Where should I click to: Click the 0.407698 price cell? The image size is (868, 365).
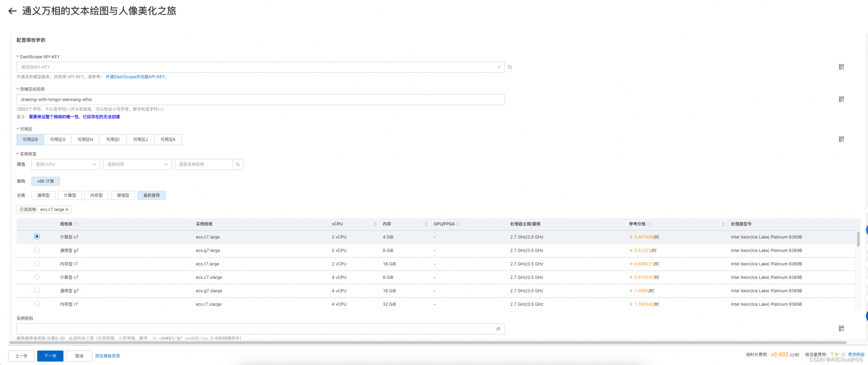pos(644,237)
